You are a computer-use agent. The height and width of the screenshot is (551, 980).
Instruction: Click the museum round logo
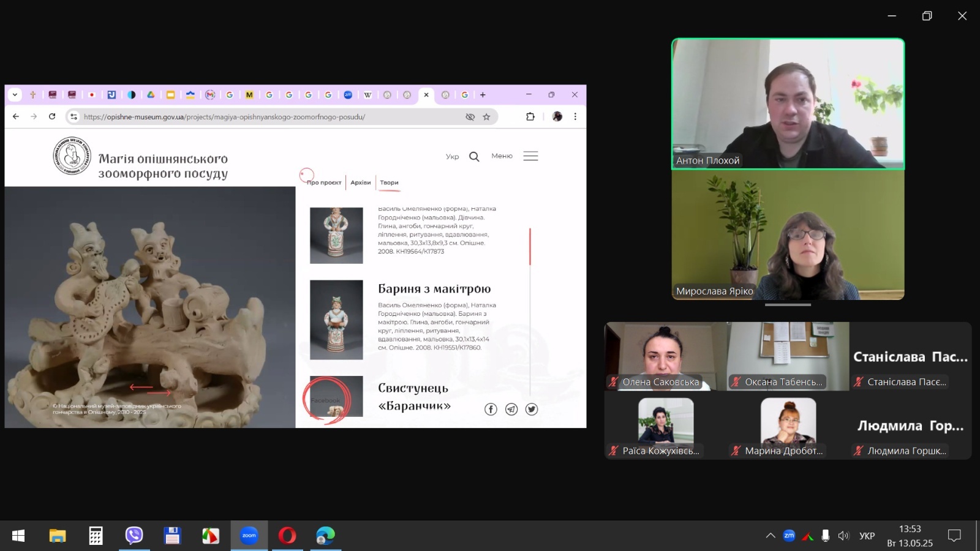pos(72,156)
